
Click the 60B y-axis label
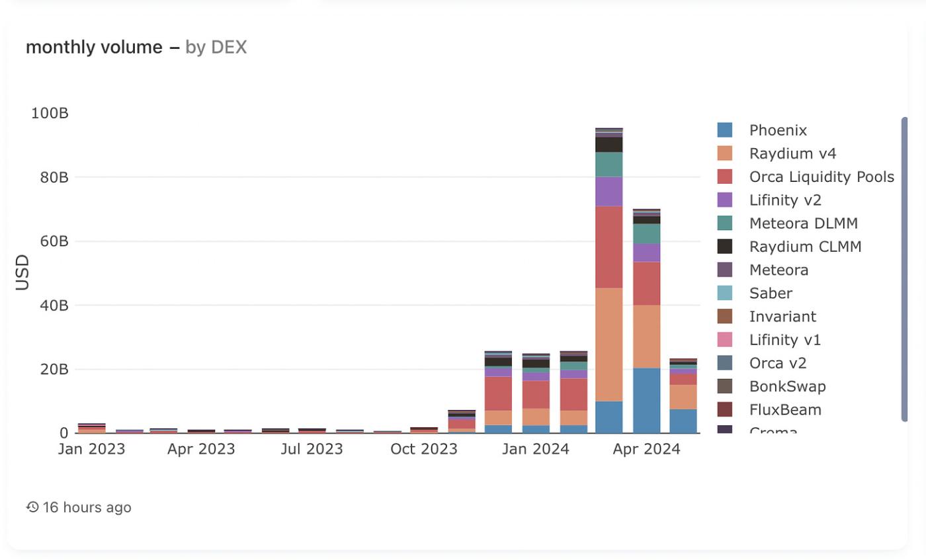pyautogui.click(x=54, y=241)
